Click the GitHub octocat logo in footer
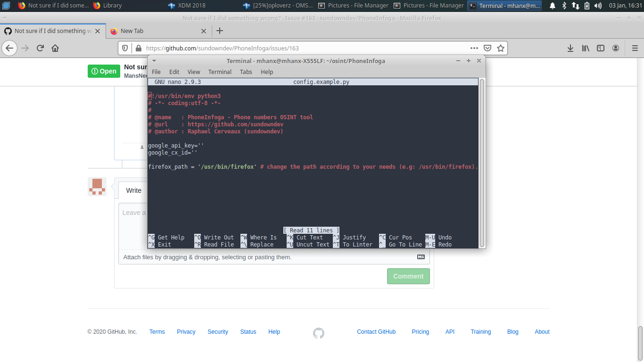644x362 pixels. click(318, 333)
